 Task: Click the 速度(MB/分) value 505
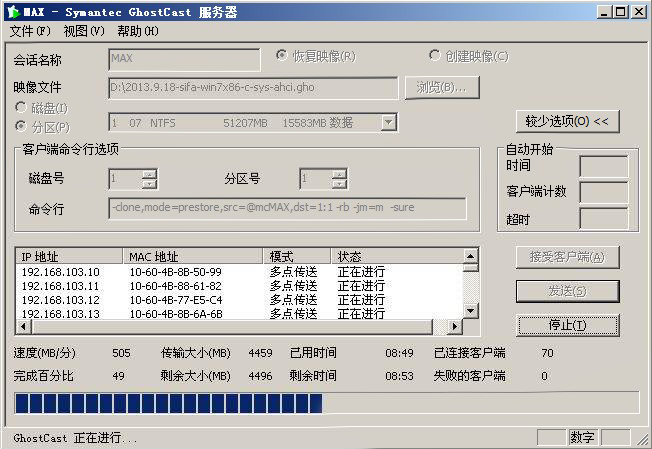pyautogui.click(x=121, y=353)
